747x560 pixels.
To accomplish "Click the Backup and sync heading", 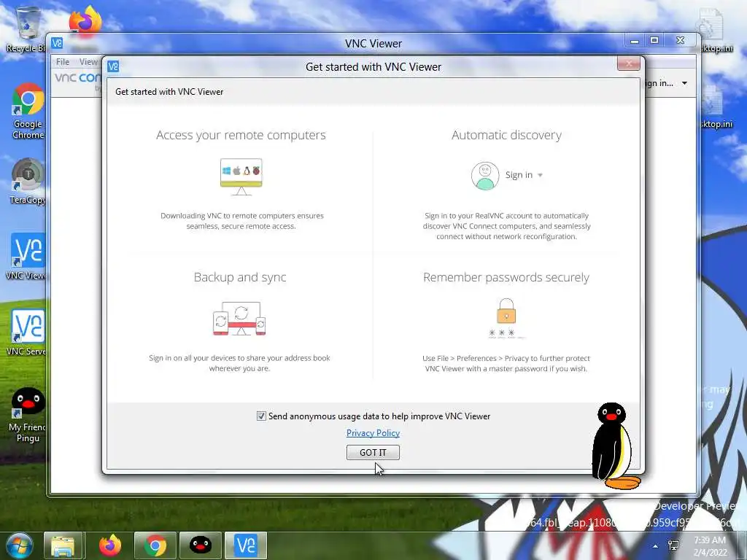I will [x=239, y=277].
